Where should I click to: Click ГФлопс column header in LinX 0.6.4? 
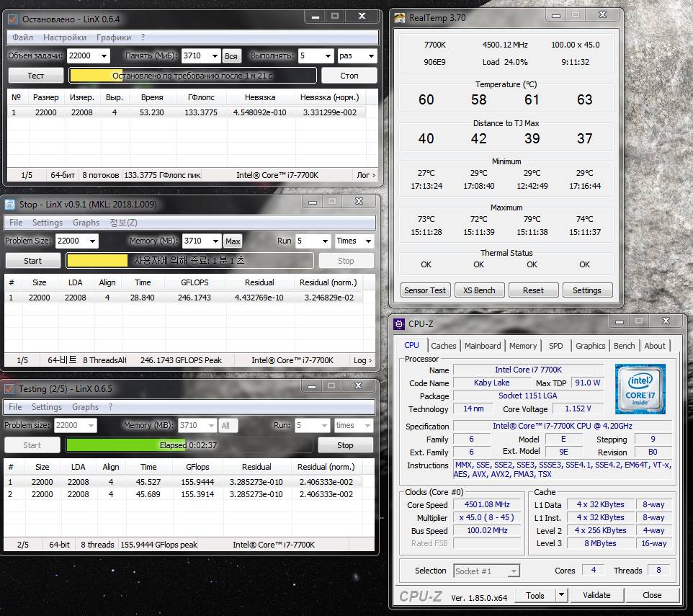pos(201,97)
